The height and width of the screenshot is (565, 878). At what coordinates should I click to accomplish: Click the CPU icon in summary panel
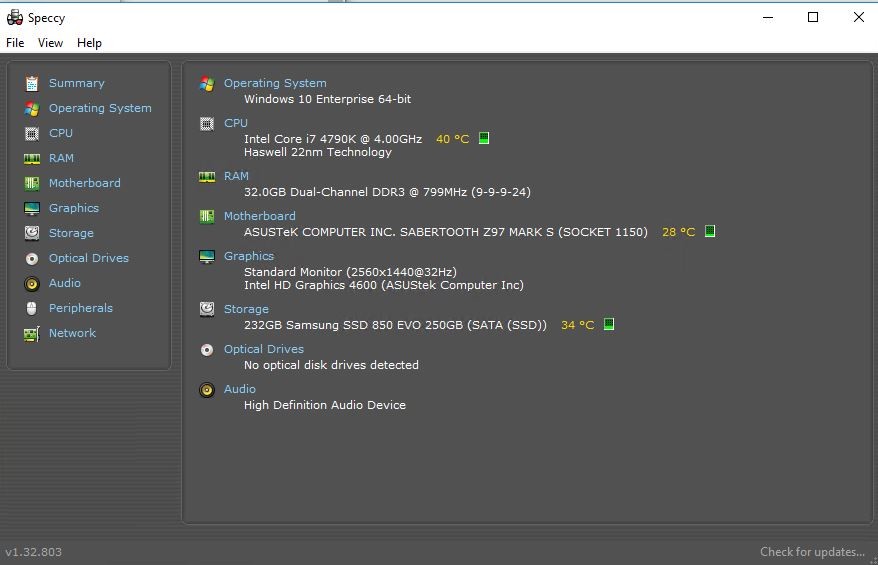(x=207, y=124)
